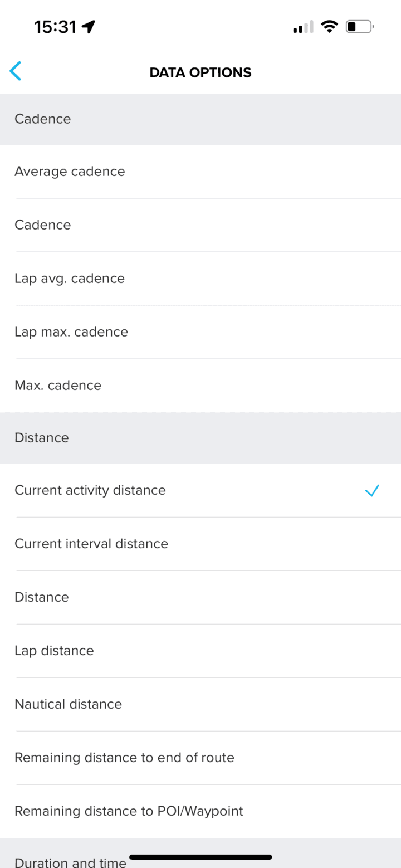Tap the cellular signal bars
This screenshot has width=401, height=868.
pyautogui.click(x=303, y=27)
